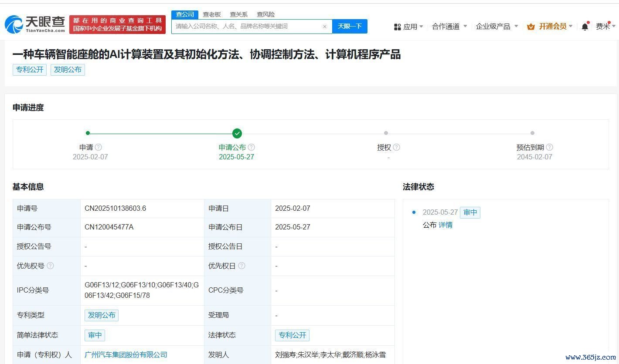Select the 查公司 search tab
619x364 pixels.
pos(185,14)
